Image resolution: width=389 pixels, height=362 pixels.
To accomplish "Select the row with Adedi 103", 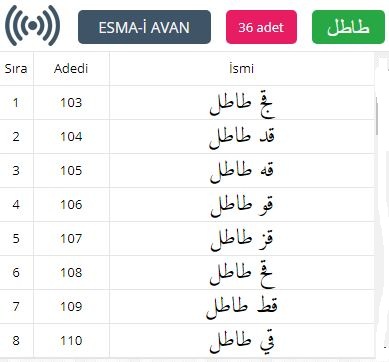I will point(187,103).
